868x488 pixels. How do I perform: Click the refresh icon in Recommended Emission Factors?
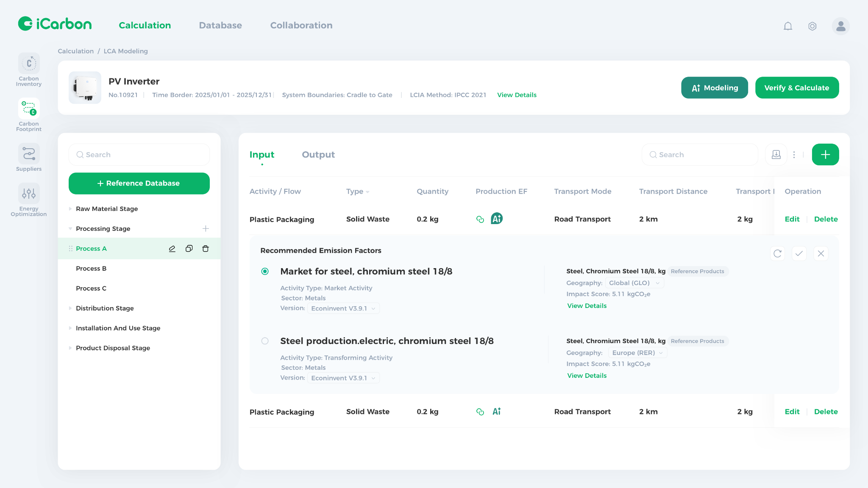[777, 254]
